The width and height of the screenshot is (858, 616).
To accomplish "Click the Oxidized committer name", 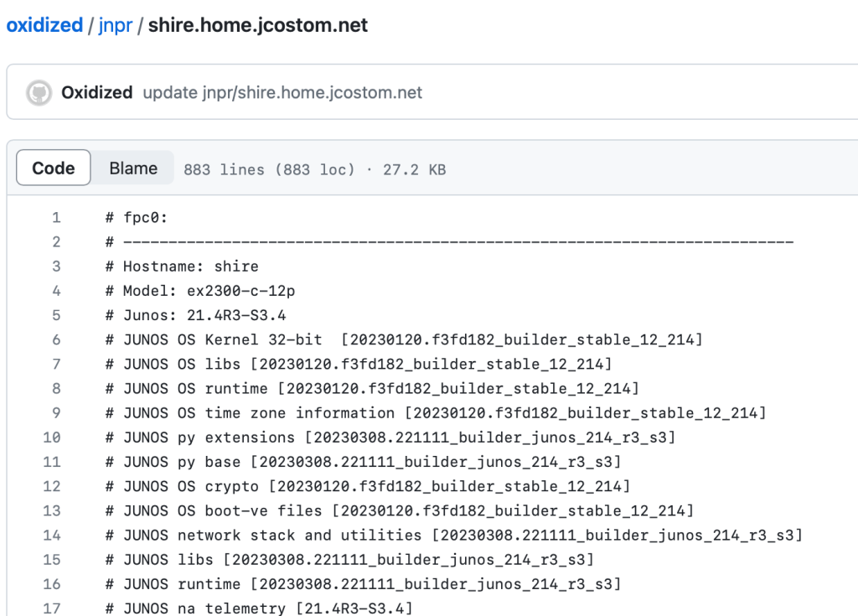I will tap(96, 92).
